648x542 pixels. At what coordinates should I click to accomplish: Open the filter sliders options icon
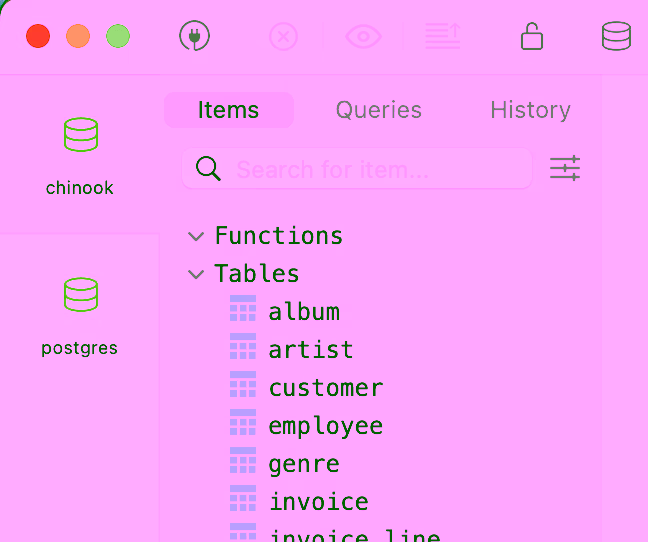[565, 168]
